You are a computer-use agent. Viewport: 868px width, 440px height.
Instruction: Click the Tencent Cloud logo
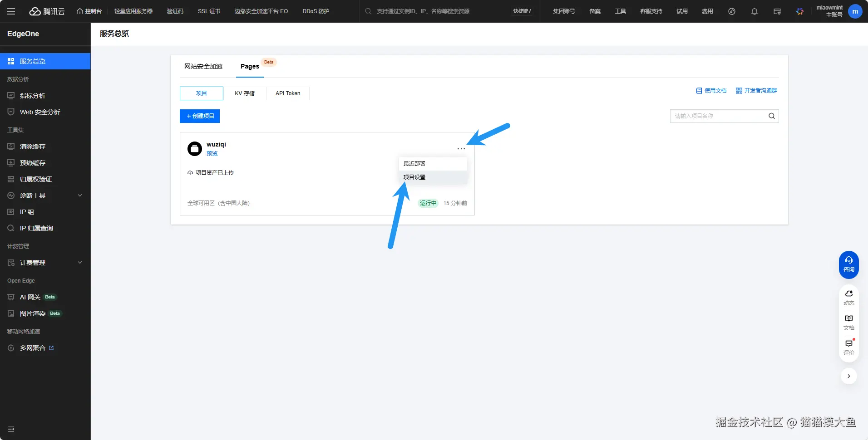pyautogui.click(x=47, y=11)
